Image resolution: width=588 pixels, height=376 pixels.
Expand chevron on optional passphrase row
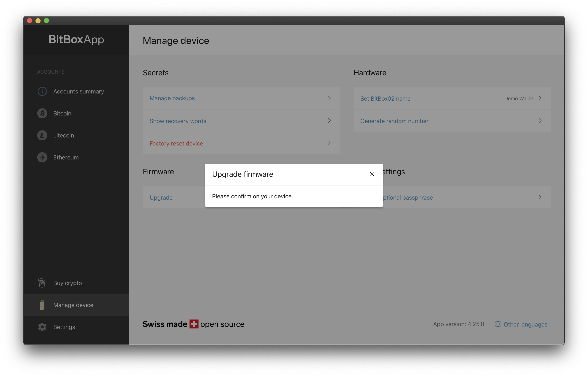(540, 197)
